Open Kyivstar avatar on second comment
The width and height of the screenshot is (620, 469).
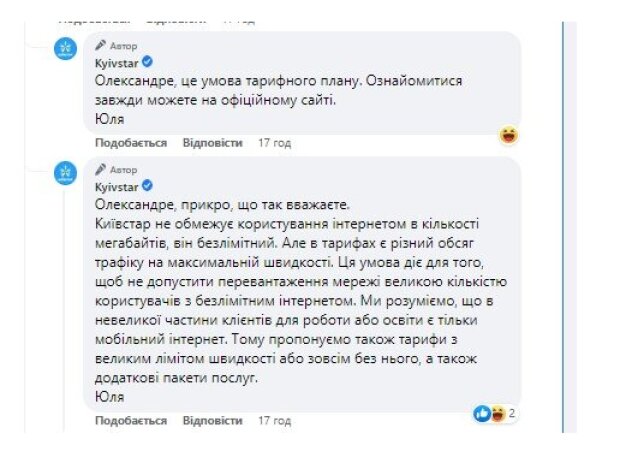tap(66, 173)
